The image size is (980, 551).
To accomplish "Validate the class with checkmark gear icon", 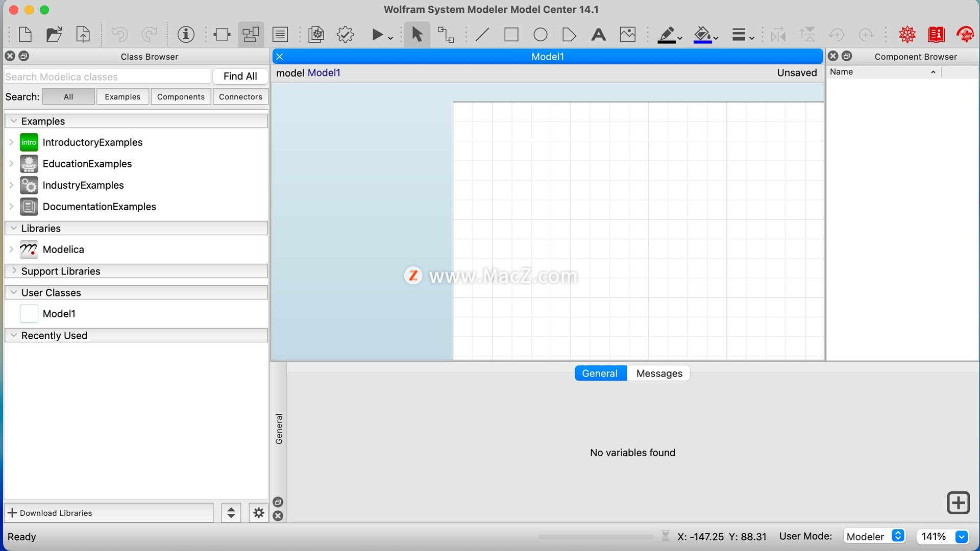I will pyautogui.click(x=346, y=35).
